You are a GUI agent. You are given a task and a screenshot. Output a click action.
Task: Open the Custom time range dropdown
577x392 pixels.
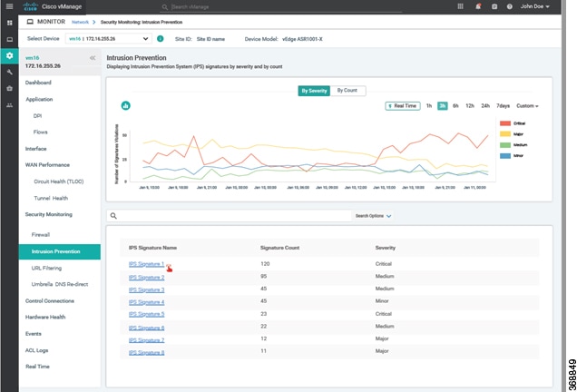click(x=527, y=105)
